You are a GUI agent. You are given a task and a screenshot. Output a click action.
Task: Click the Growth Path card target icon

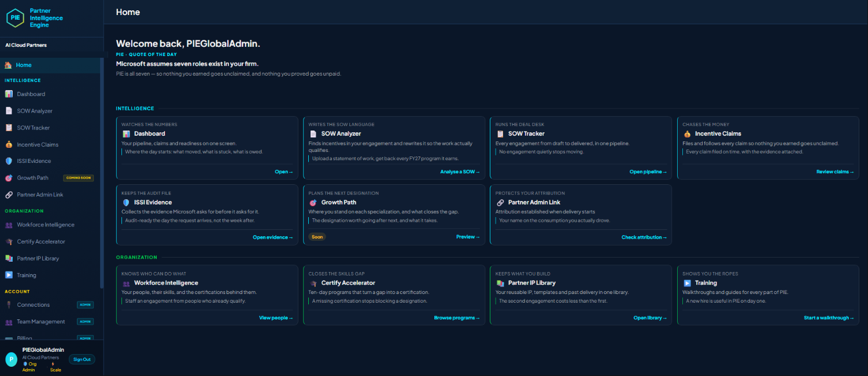click(313, 203)
